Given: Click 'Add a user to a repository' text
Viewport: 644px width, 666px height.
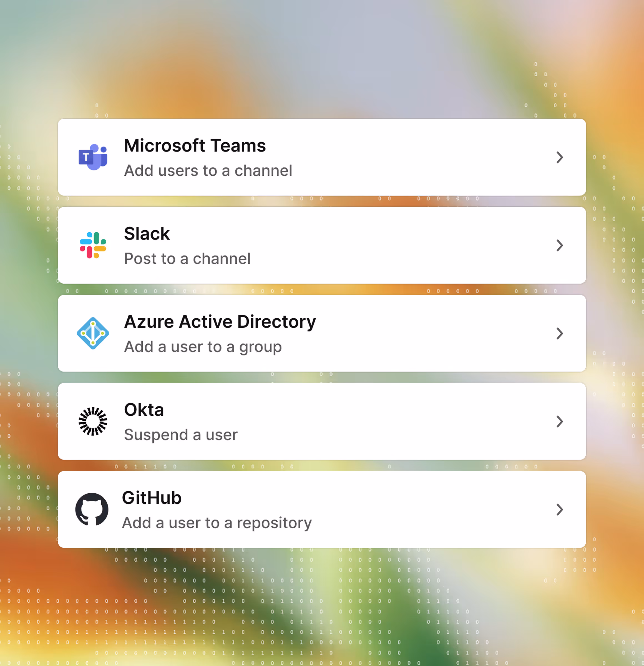Looking at the screenshot, I should 217,523.
